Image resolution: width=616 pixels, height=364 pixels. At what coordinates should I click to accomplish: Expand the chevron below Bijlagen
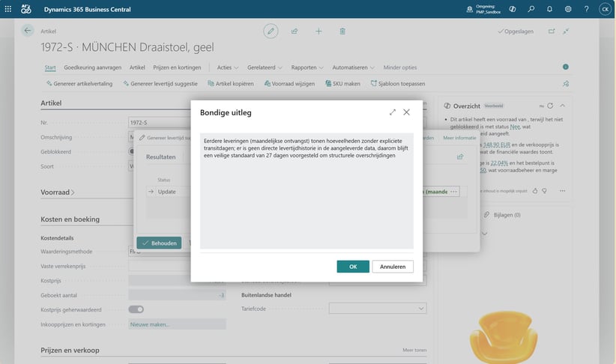(x=484, y=234)
